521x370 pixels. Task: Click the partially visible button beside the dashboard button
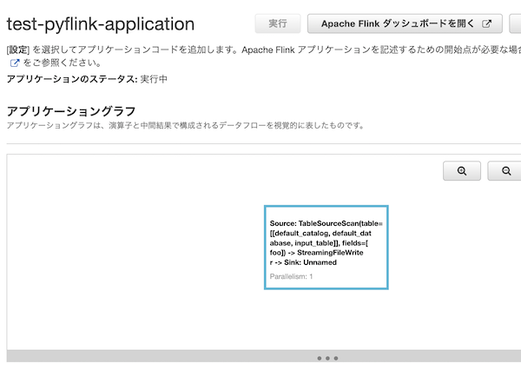click(x=515, y=24)
